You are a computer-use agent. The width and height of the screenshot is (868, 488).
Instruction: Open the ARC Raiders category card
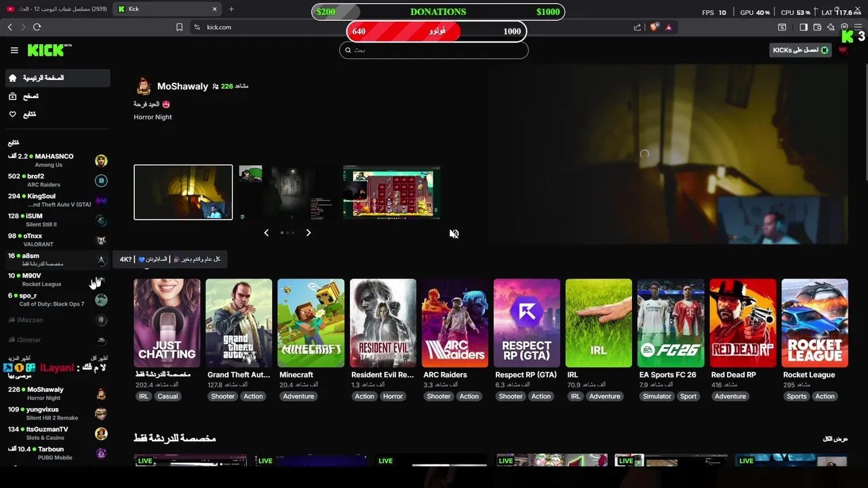(x=454, y=323)
